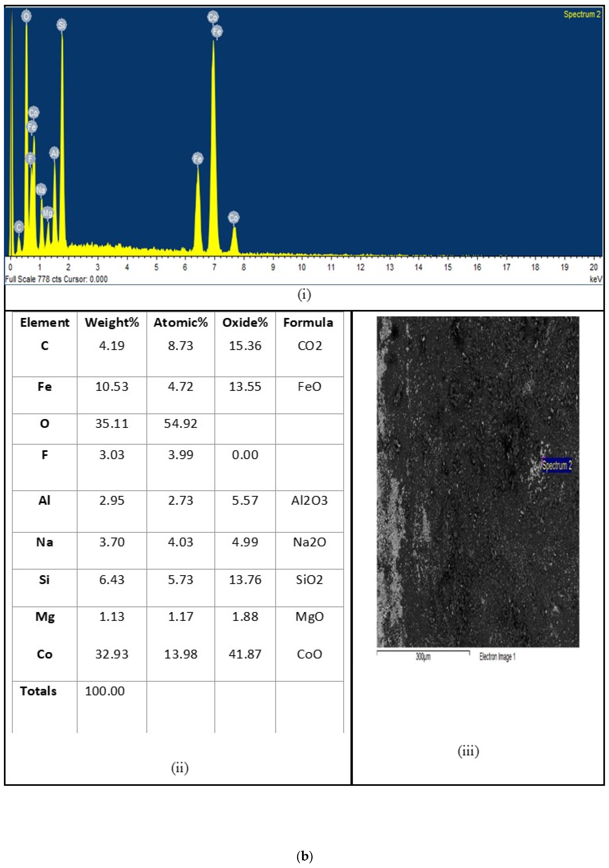Click the Fe label at the 6.4 keV peak

point(198,158)
